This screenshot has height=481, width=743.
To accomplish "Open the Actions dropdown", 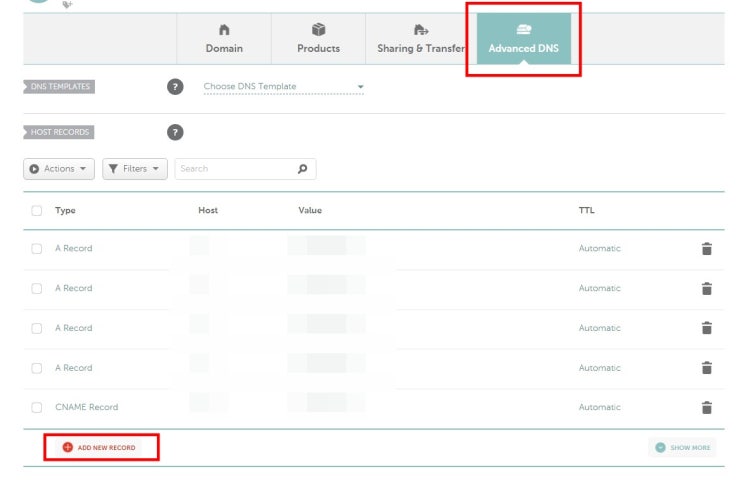I will click(x=59, y=169).
